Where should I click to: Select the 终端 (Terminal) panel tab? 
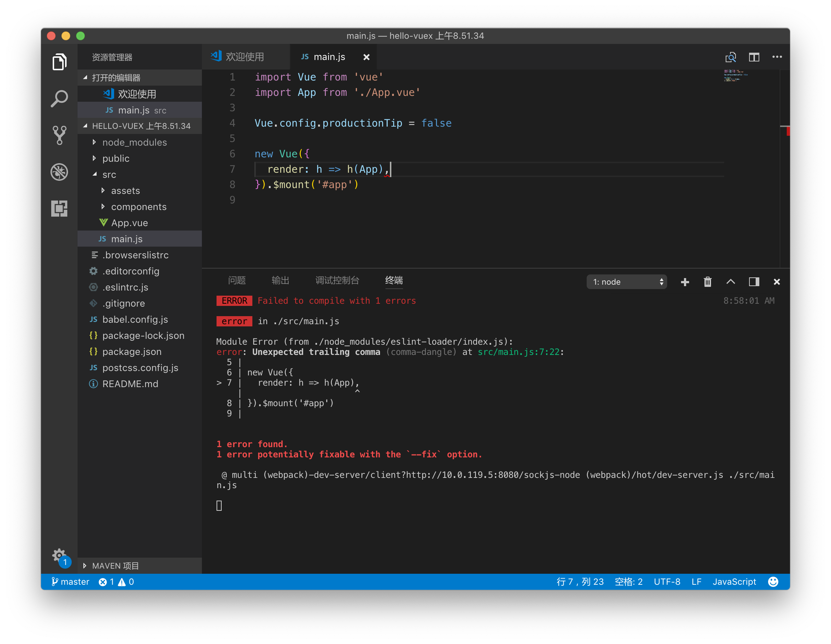pyautogui.click(x=394, y=281)
